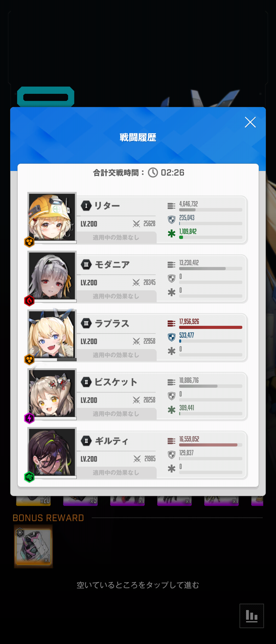
Task: Tap ギルティ character portrait
Action: tap(52, 452)
